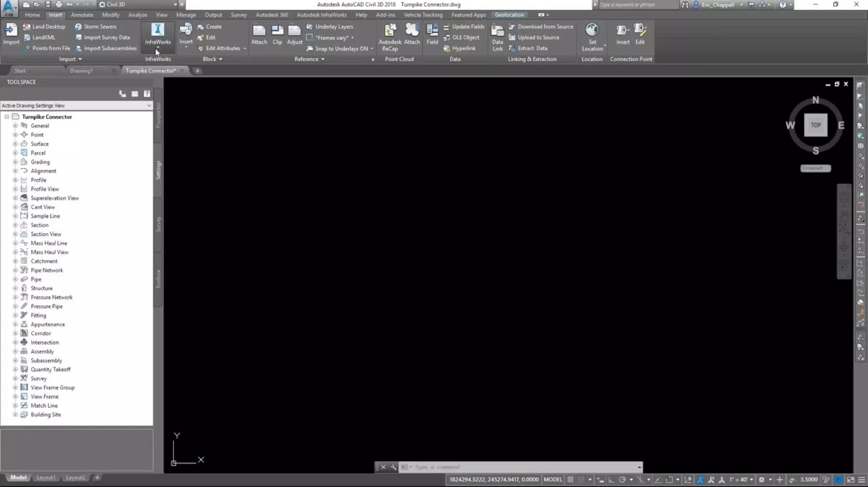Toggle the drawing grid display in status bar

point(570,479)
